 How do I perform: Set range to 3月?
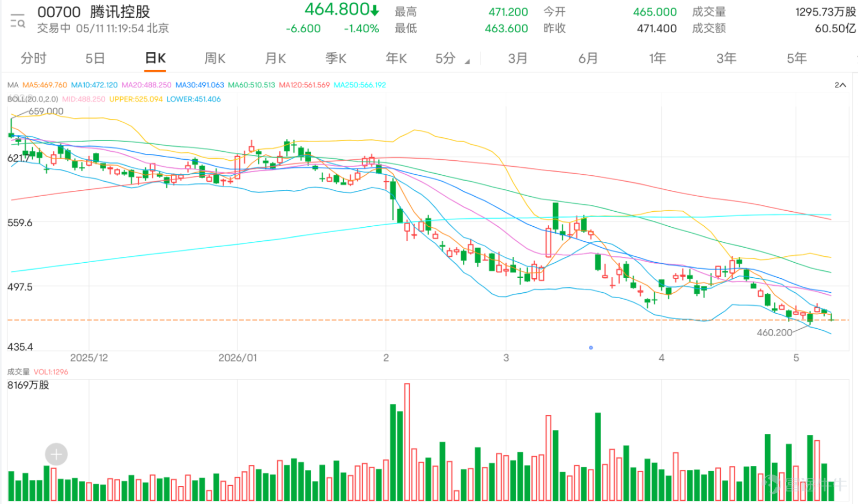518,58
